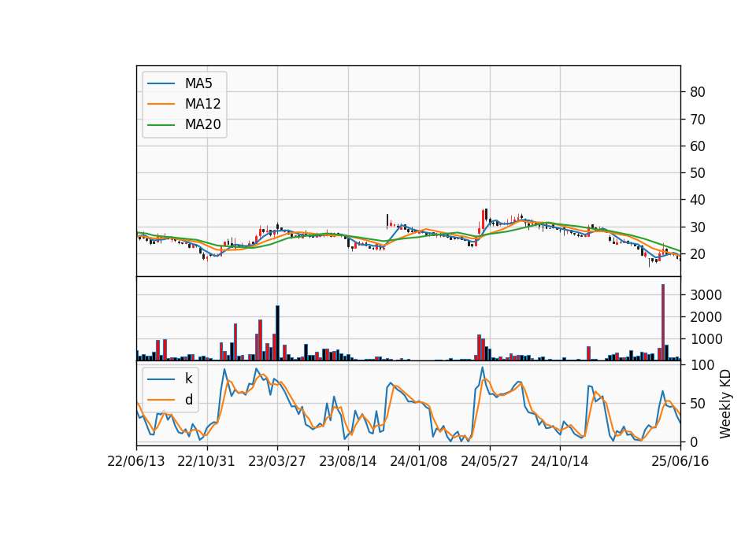
Task: Click the volume axis value 2000
Action: [x=706, y=317]
